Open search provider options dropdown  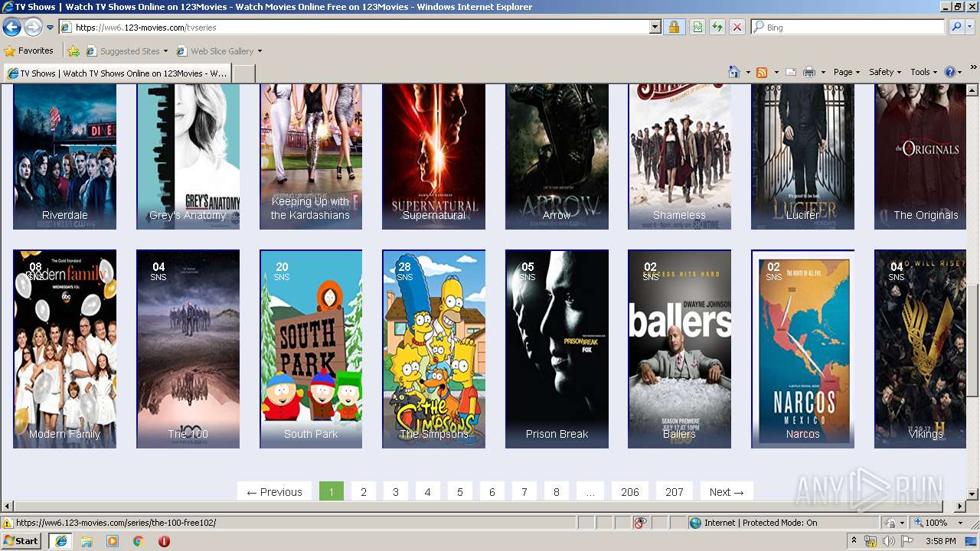pyautogui.click(x=970, y=27)
